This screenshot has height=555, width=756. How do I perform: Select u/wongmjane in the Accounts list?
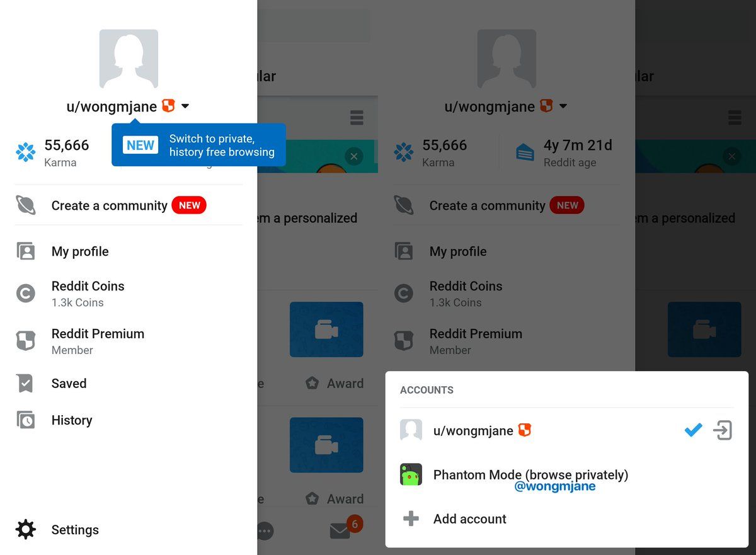tap(472, 431)
